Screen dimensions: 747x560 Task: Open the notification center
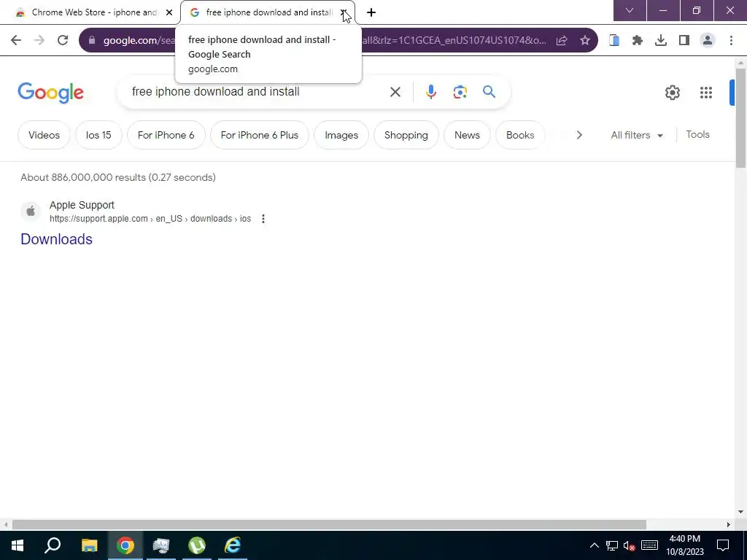coord(723,545)
